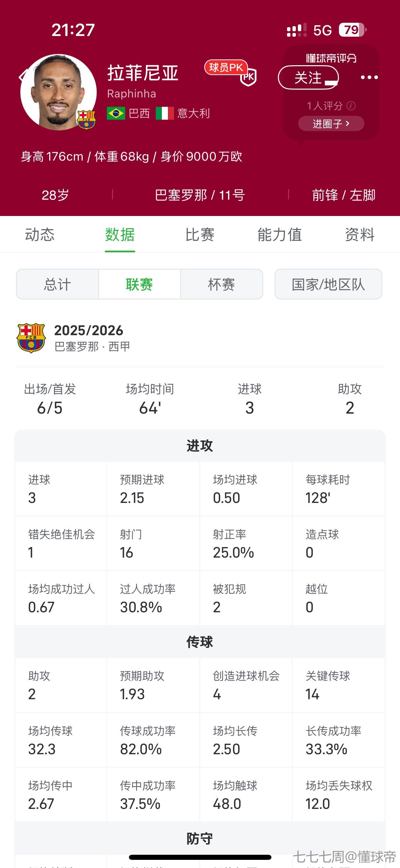
Task: Select the 杯赛 segment
Action: point(221,284)
